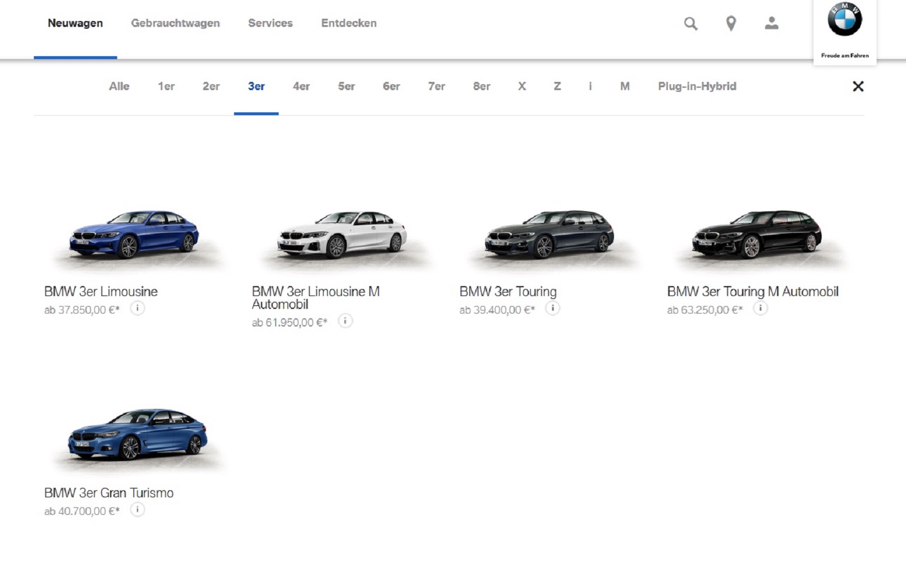Open the BMW 3er Touring link
Image resolution: width=906 pixels, height=588 pixels.
click(x=507, y=291)
